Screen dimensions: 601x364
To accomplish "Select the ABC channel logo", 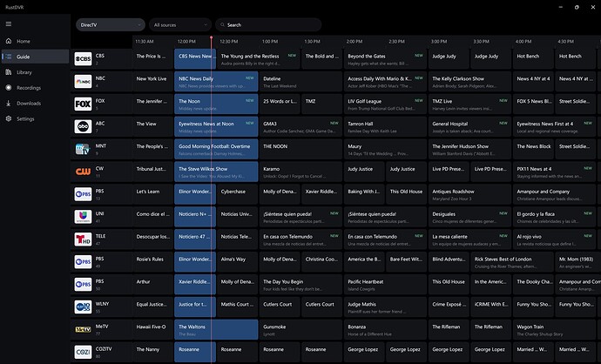I will 83,126.
